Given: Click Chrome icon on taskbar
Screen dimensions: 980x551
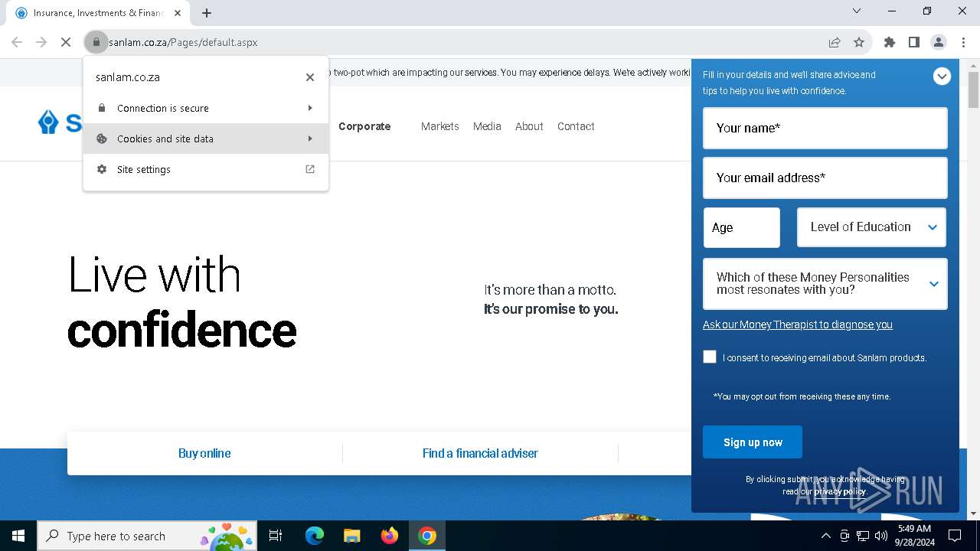Looking at the screenshot, I should click(x=427, y=536).
